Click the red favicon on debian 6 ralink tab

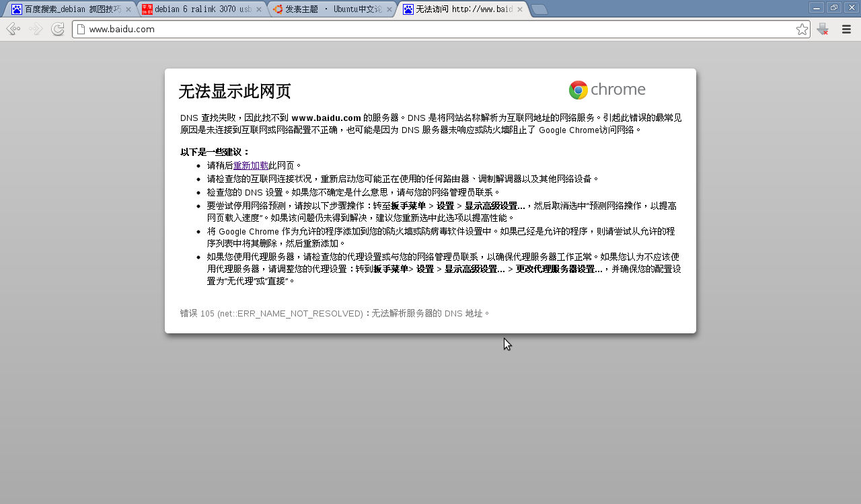(147, 9)
